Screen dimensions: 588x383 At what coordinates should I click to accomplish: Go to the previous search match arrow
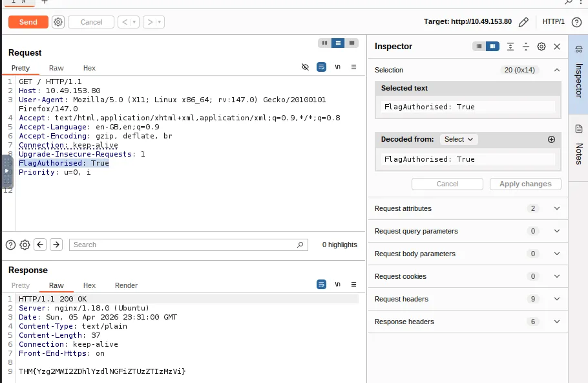pos(40,245)
